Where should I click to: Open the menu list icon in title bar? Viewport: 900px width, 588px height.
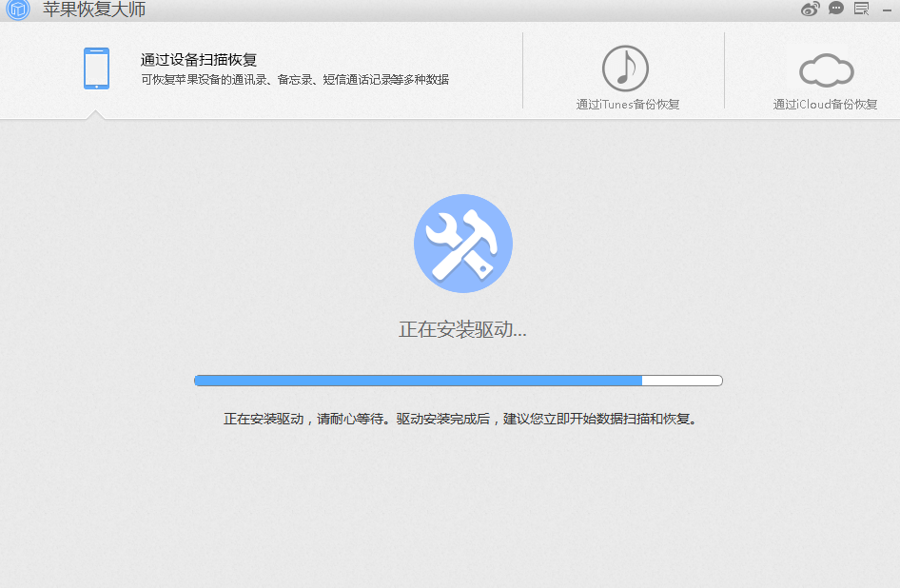[862, 9]
